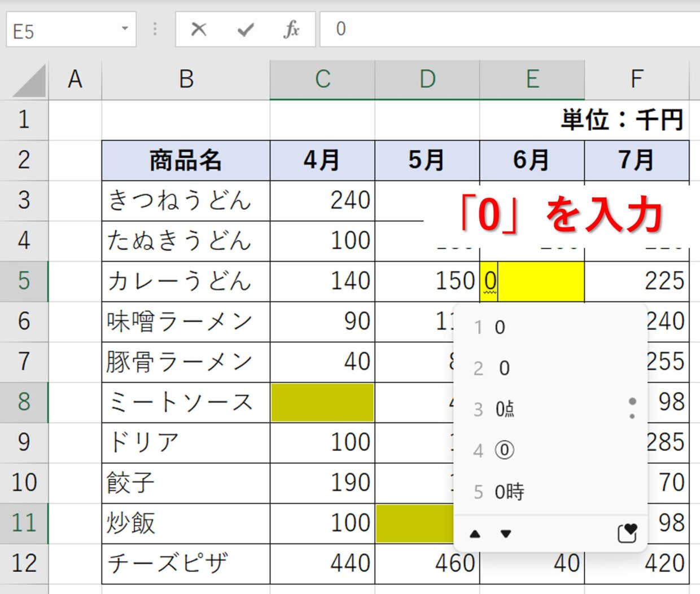Choose IME candidate 3 '0点'

coord(505,409)
